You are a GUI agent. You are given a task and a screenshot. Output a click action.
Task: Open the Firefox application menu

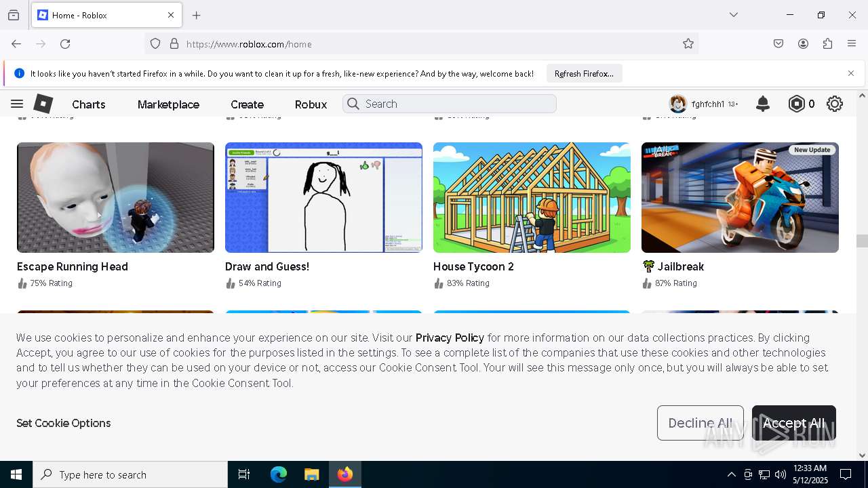click(x=852, y=43)
